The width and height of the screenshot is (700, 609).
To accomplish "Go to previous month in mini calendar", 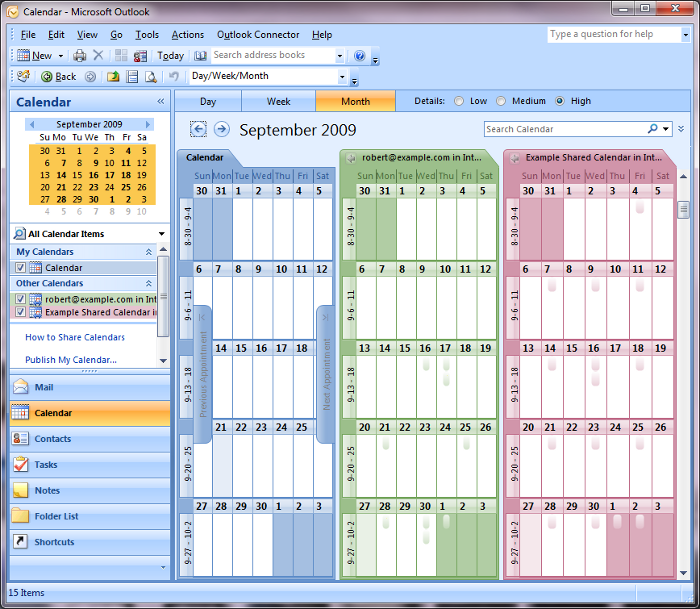I will 32,124.
